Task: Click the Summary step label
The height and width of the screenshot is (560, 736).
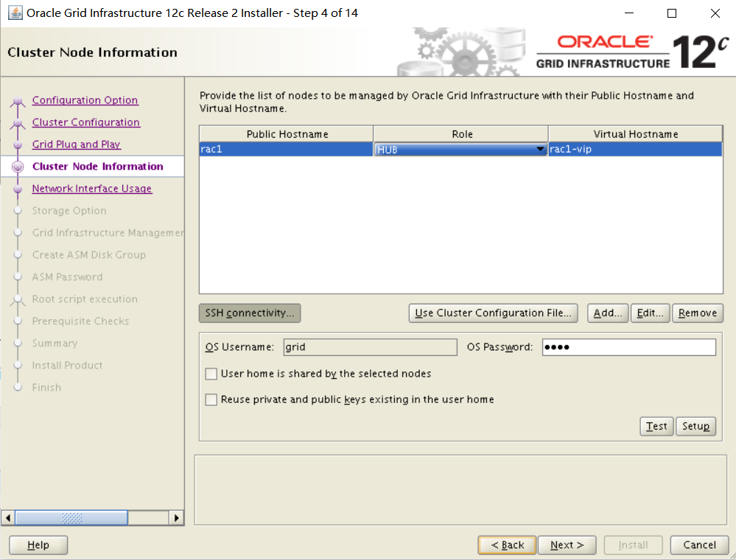Action: (x=55, y=343)
